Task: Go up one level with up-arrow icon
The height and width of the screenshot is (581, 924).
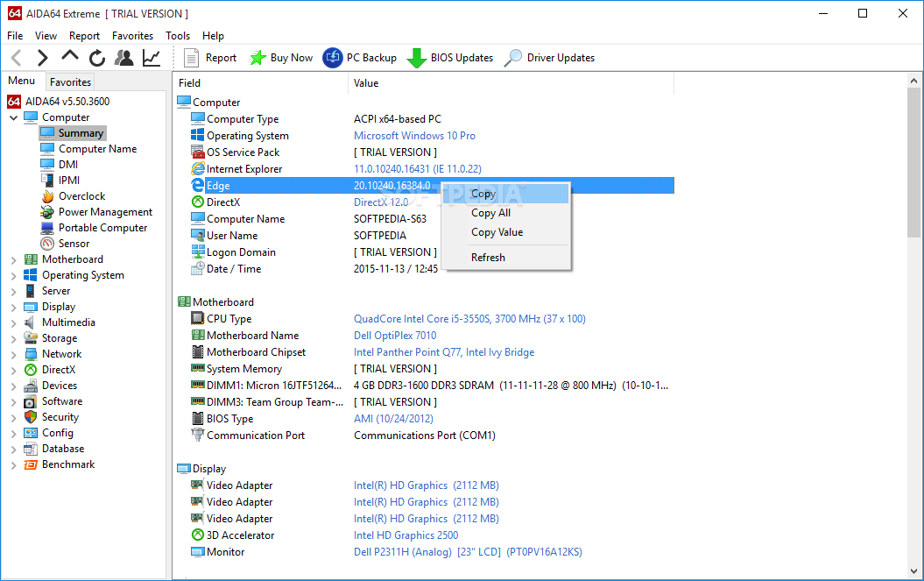Action: tap(70, 56)
